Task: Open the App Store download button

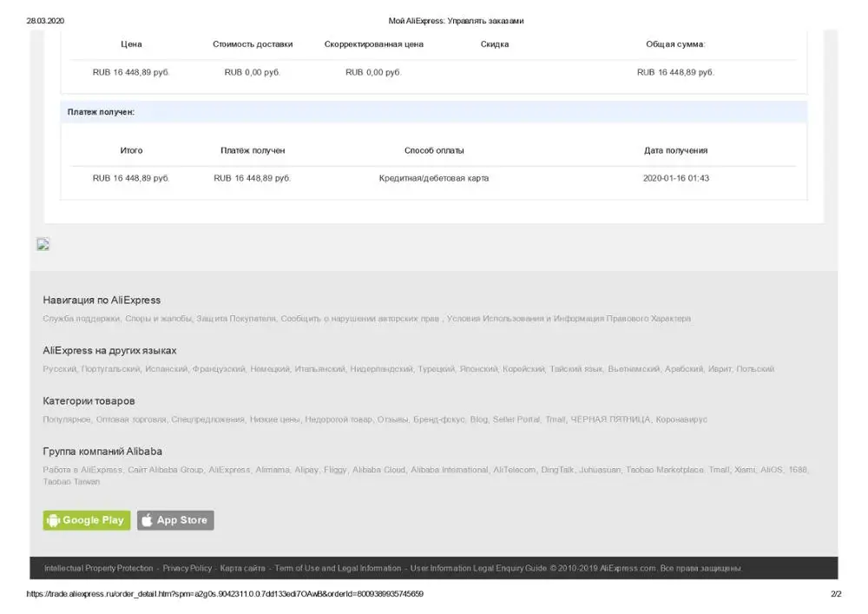Action: (x=175, y=520)
